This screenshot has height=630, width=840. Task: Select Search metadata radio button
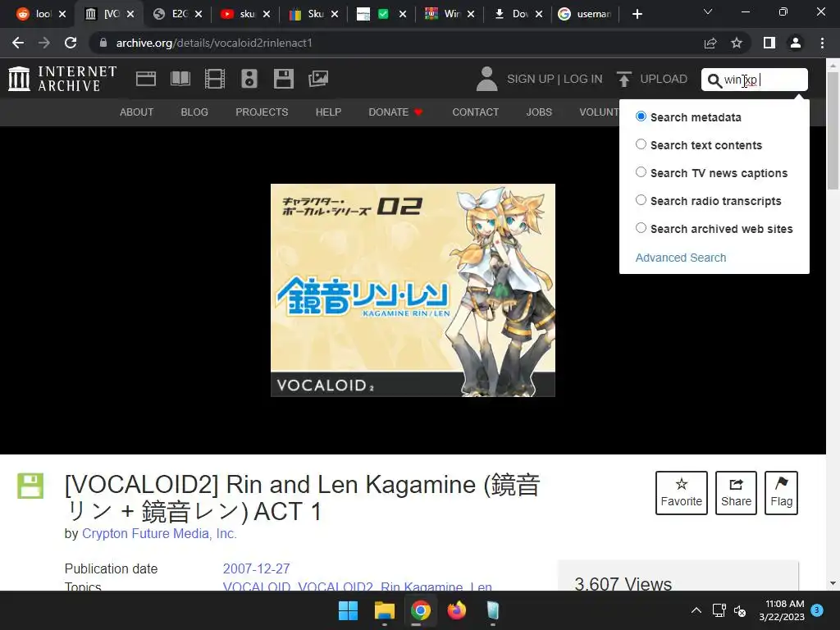(x=641, y=116)
